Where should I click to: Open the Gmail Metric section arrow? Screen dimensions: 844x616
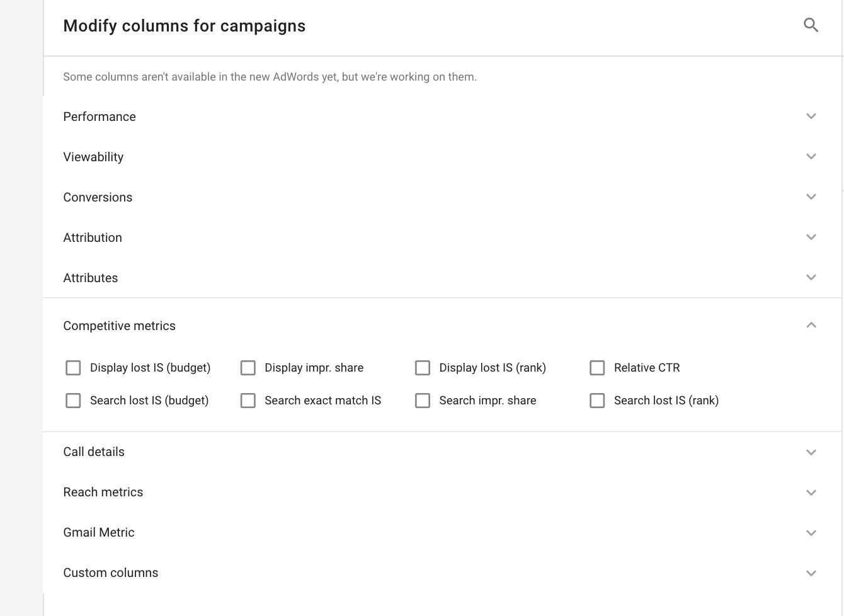pyautogui.click(x=811, y=533)
